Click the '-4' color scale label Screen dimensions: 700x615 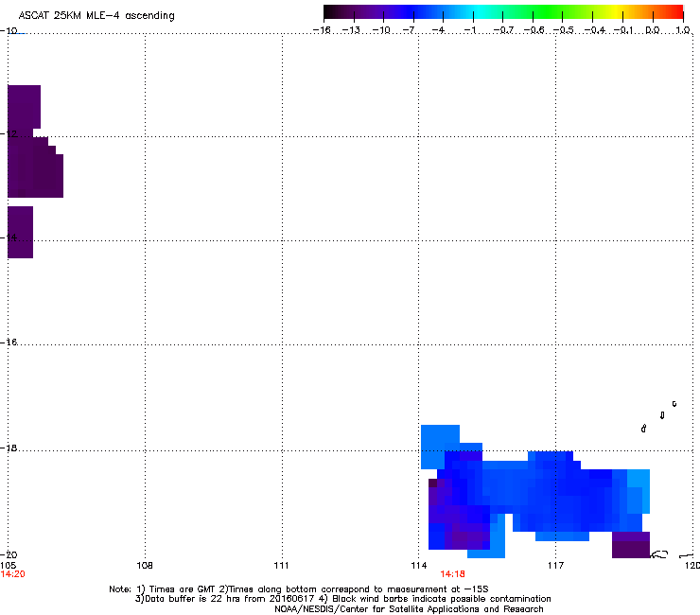coord(438,30)
